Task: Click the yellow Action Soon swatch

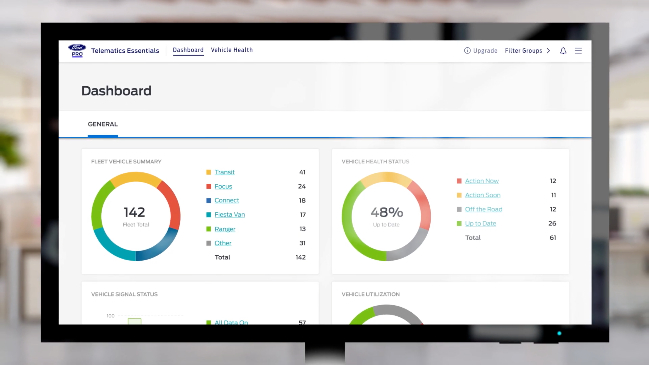Action: tap(459, 195)
